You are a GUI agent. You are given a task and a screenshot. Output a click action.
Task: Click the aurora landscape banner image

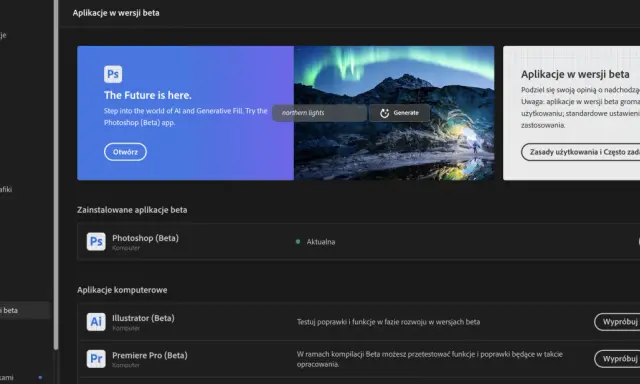tap(394, 113)
